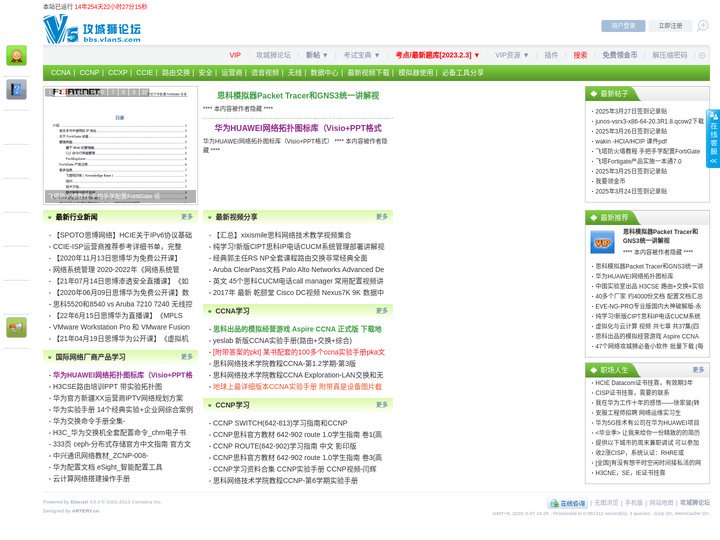Open the 我要领金币 post link
The height and width of the screenshot is (540, 720).
[610, 181]
